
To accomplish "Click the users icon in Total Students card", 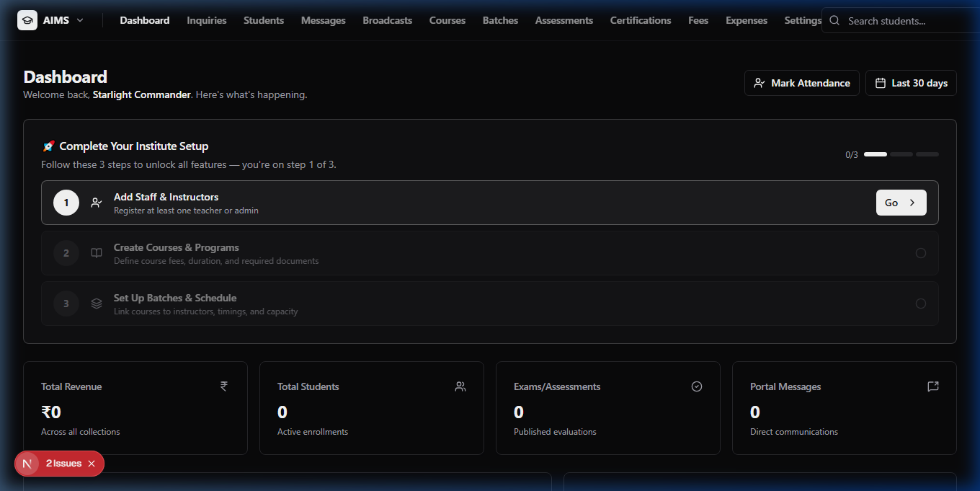I will (460, 386).
